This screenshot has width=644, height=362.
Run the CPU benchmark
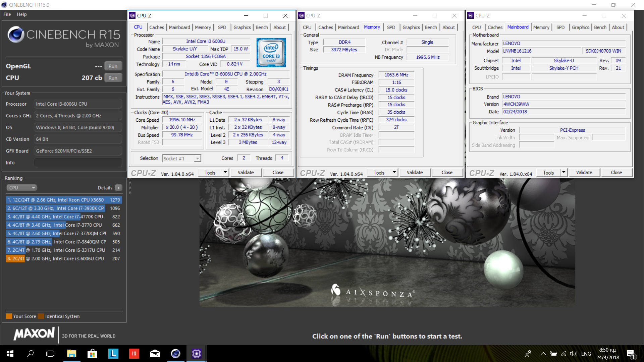[113, 78]
